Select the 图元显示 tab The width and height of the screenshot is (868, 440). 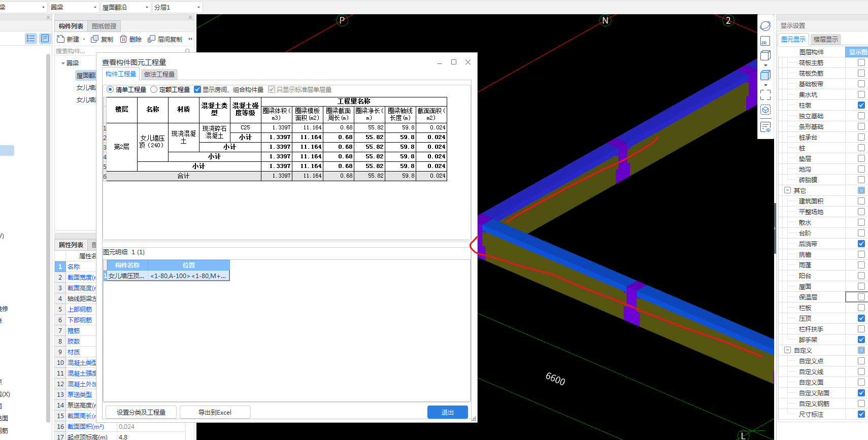pos(793,39)
